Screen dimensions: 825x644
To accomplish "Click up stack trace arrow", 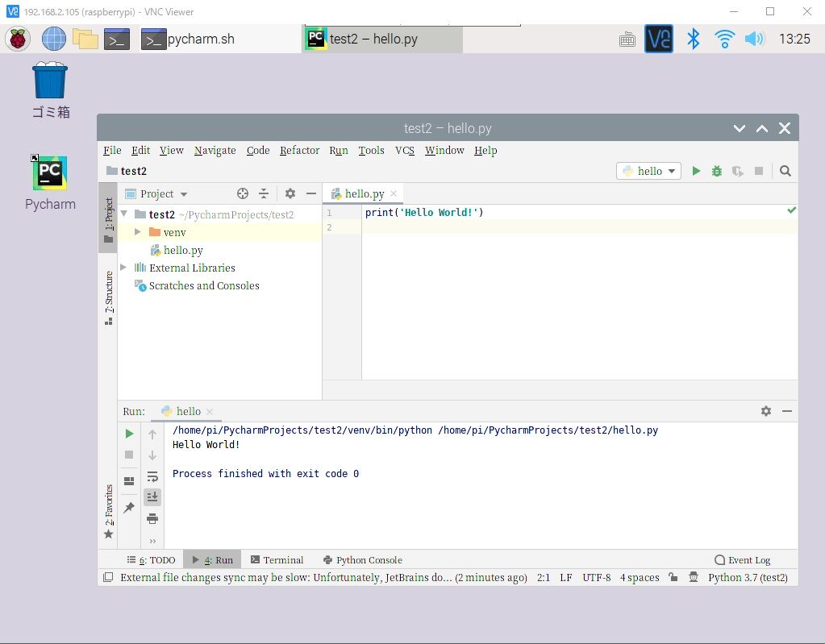I will pyautogui.click(x=152, y=434).
